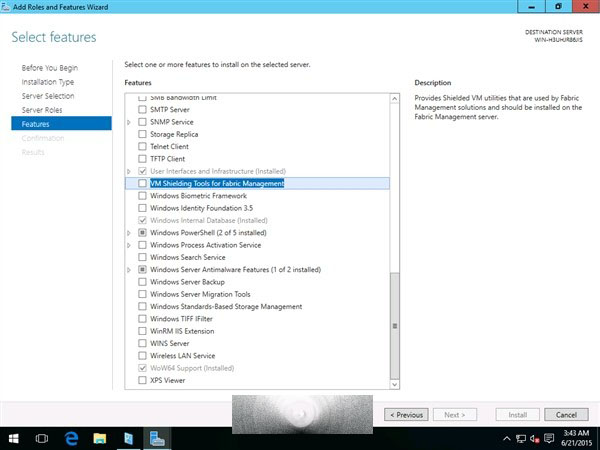Go to the Before You Begin step
The image size is (600, 450).
(50, 68)
